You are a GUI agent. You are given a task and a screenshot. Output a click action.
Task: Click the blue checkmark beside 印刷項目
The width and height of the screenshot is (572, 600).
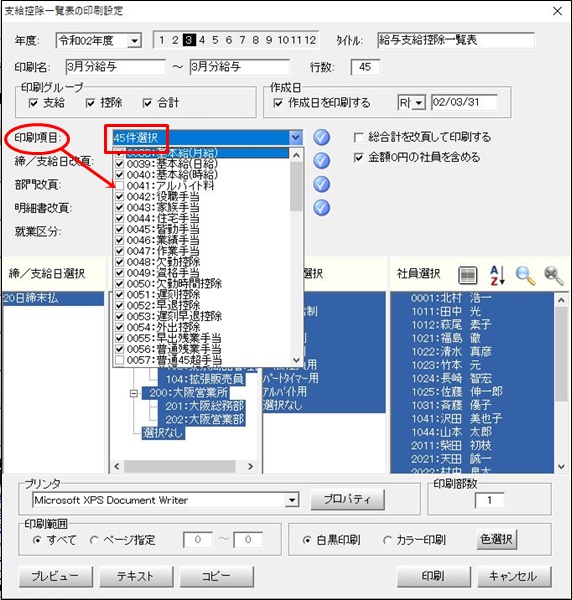point(321,137)
